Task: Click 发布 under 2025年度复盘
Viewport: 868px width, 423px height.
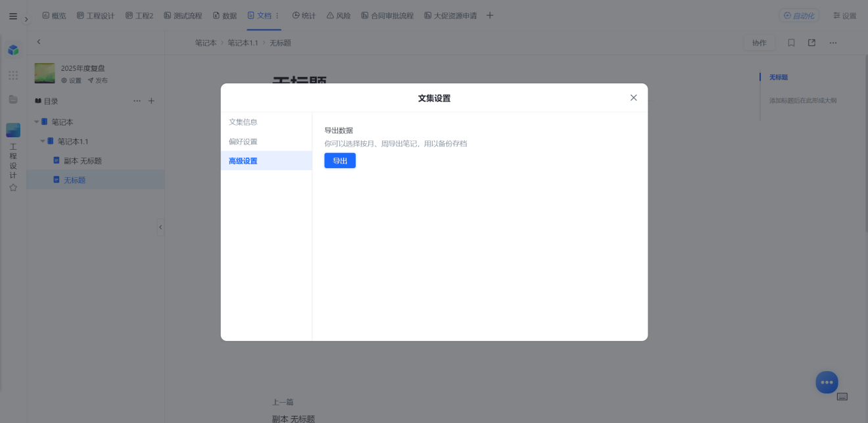Action: click(x=97, y=81)
